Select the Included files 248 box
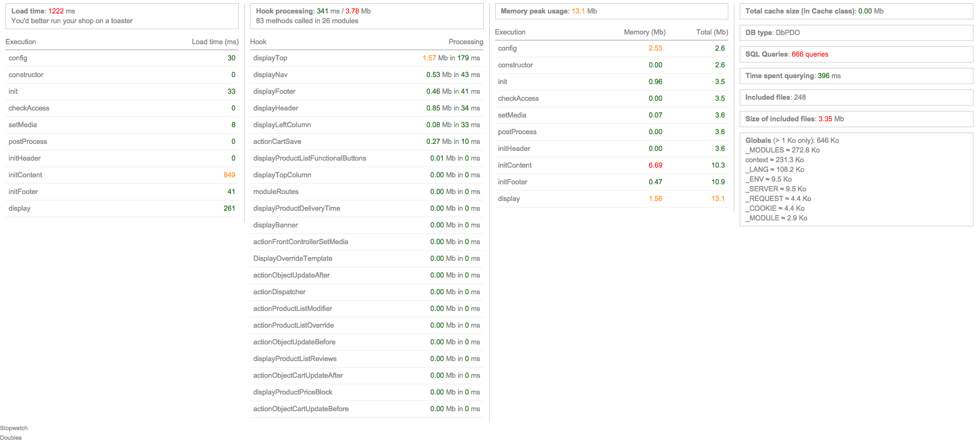This screenshot has width=980, height=443. [x=856, y=97]
